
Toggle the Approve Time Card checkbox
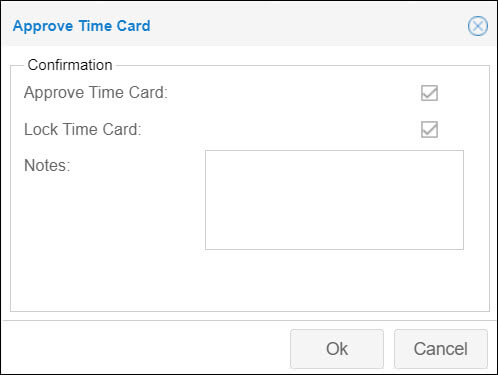tap(429, 93)
